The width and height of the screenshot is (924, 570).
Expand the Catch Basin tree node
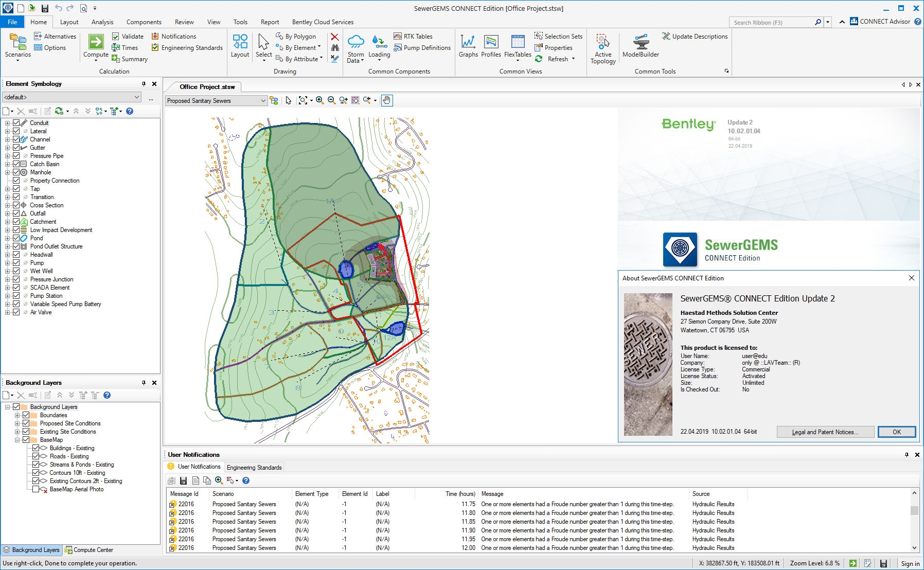7,164
